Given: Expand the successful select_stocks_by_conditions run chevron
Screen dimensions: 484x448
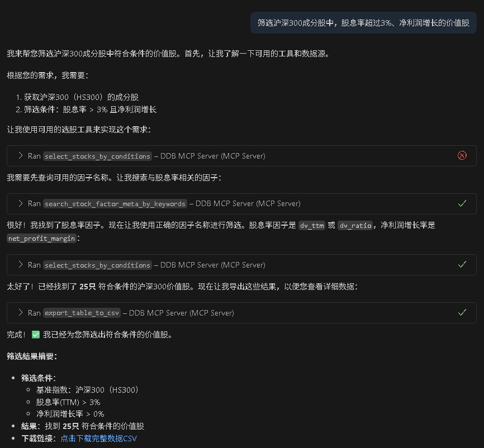Looking at the screenshot, I should tap(21, 265).
